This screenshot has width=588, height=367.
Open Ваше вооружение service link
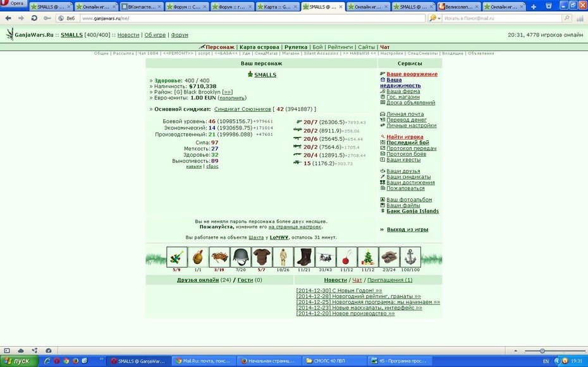412,74
